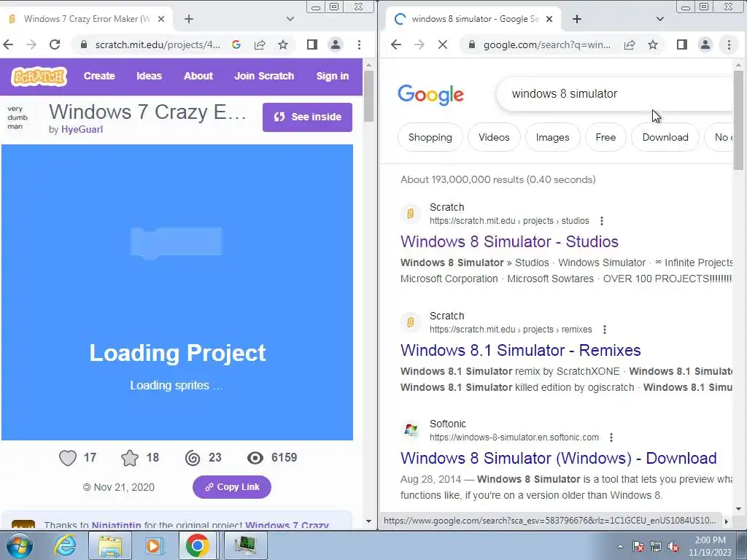This screenshot has width=747, height=560.
Task: Select the Free filter chip
Action: coord(605,138)
